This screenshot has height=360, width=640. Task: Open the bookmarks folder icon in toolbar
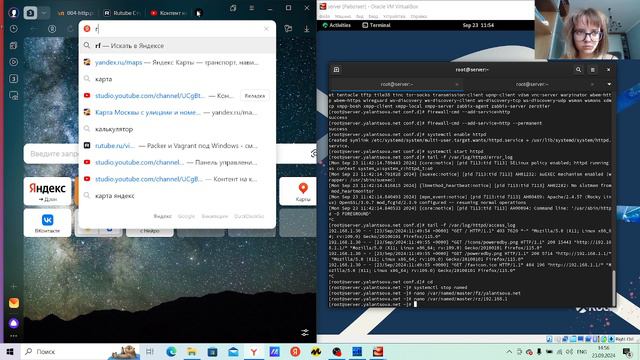288,29
